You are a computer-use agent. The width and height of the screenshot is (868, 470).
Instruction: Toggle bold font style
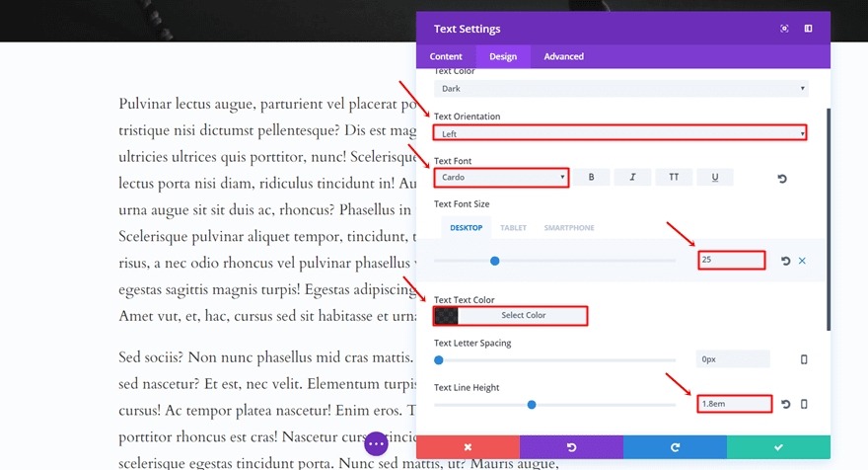click(x=592, y=178)
